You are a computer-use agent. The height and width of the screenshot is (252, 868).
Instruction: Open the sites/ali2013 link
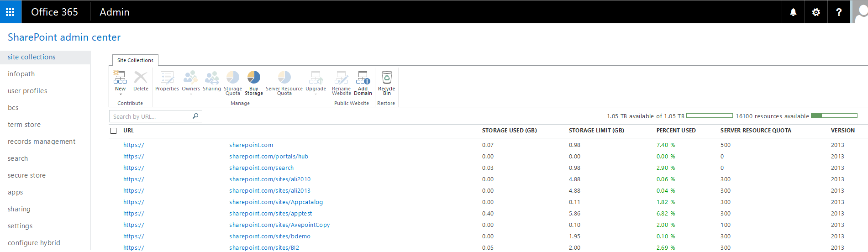tap(270, 191)
